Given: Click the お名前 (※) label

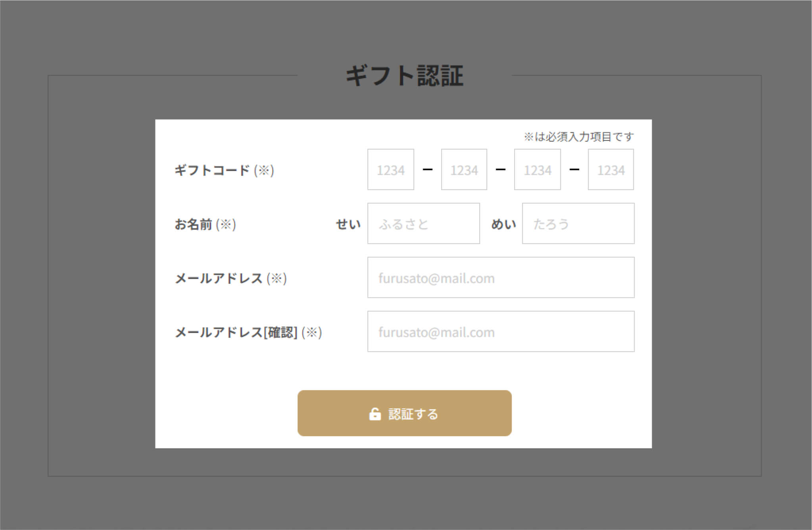Looking at the screenshot, I should [x=205, y=224].
